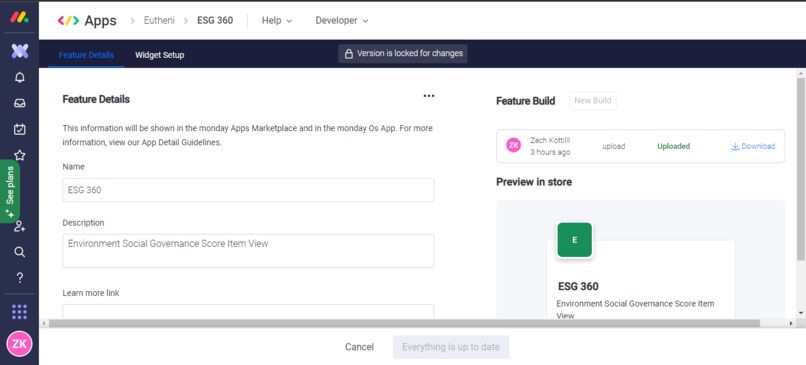Open the workspace X icon in sidebar
The width and height of the screenshot is (806, 365).
coord(20,51)
